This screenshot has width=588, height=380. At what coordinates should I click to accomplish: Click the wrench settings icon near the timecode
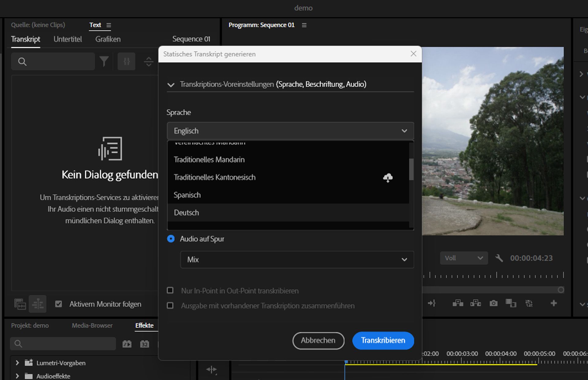pos(499,258)
